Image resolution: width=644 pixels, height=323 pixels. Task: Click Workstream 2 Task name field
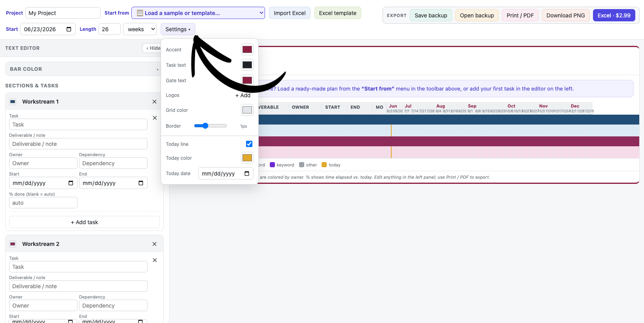(x=78, y=267)
